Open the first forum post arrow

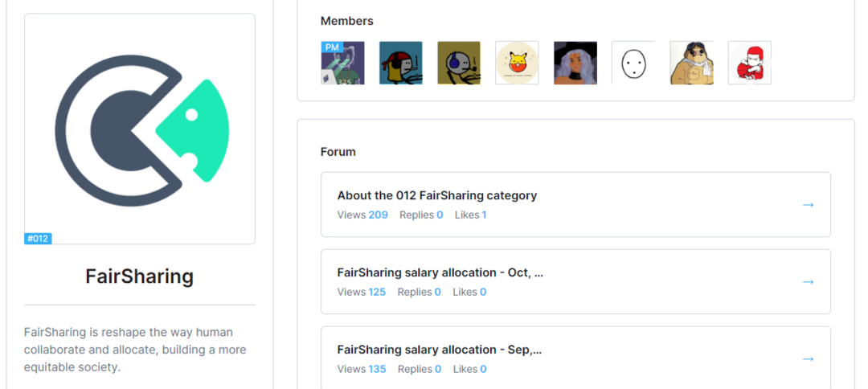(809, 205)
